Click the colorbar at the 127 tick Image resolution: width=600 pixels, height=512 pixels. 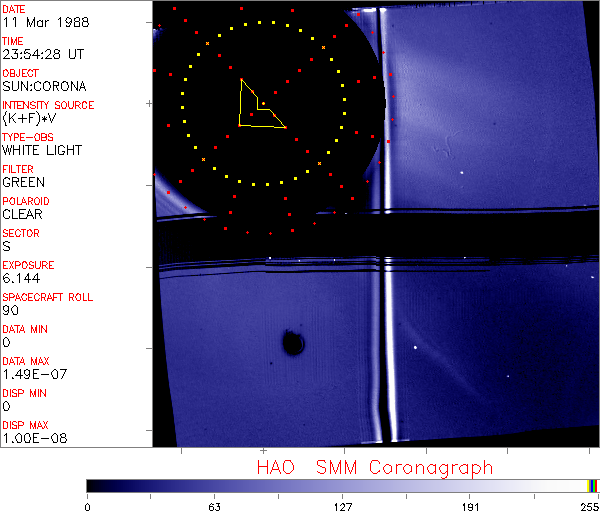342,485
